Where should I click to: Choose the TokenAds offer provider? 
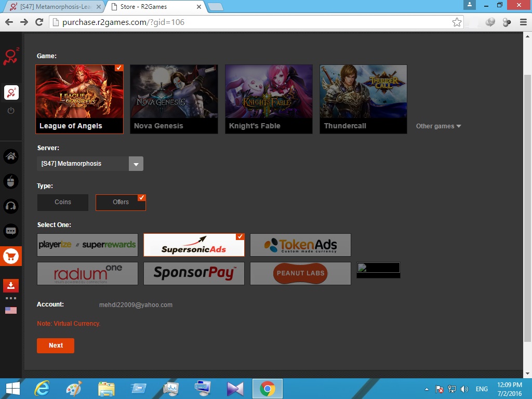[300, 245]
